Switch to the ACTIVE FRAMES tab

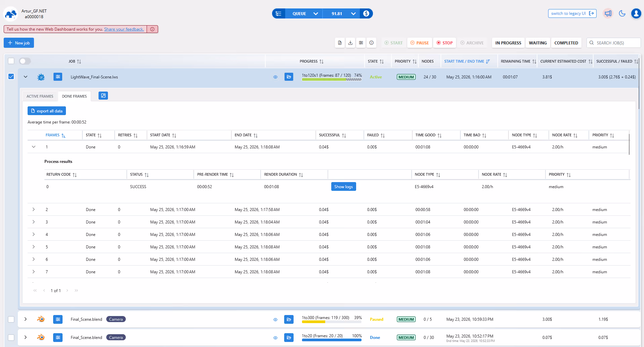click(40, 96)
